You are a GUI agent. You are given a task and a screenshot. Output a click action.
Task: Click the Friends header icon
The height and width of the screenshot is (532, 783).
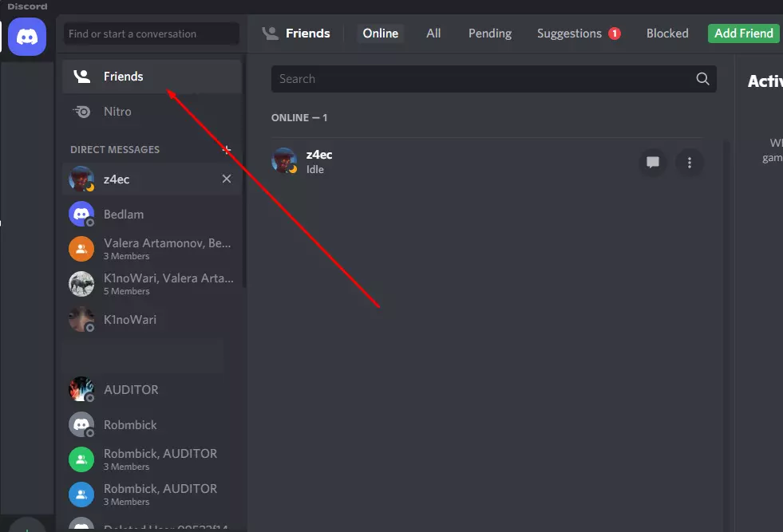tap(270, 33)
